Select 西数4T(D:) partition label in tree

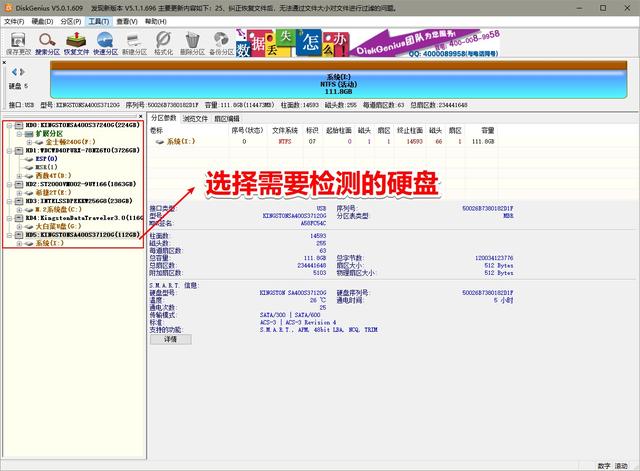[x=53, y=176]
